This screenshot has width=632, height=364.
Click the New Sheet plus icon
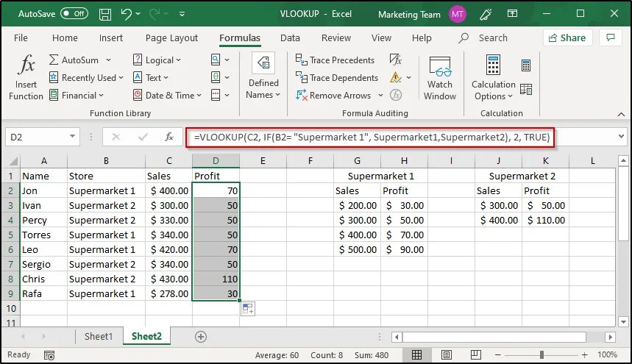(x=201, y=337)
